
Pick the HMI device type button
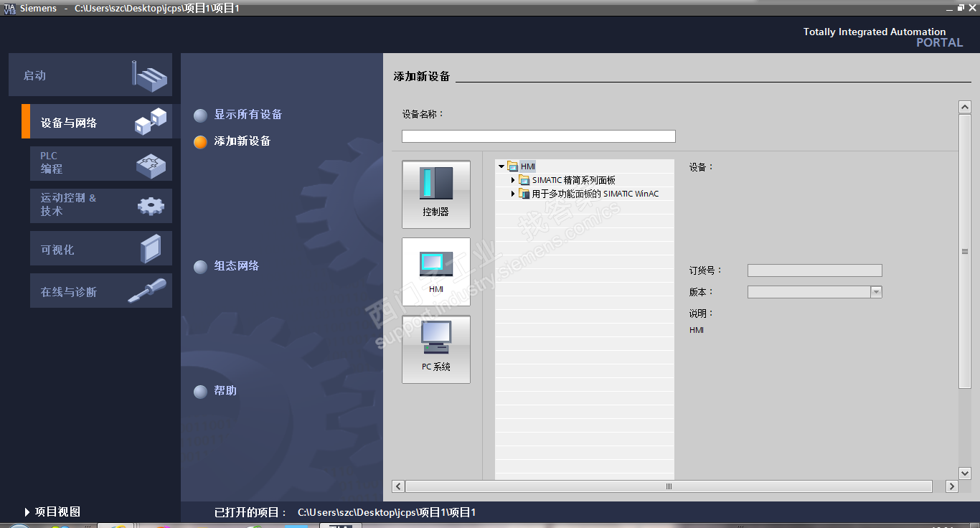tap(436, 272)
